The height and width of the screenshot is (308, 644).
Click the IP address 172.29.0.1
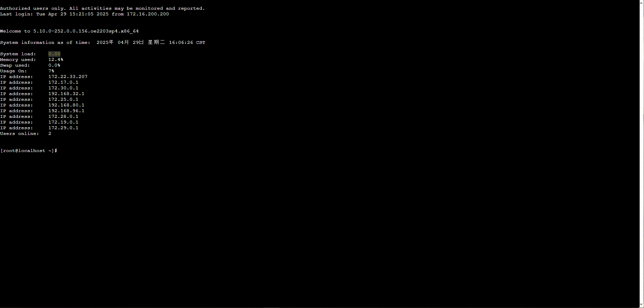(x=63, y=128)
